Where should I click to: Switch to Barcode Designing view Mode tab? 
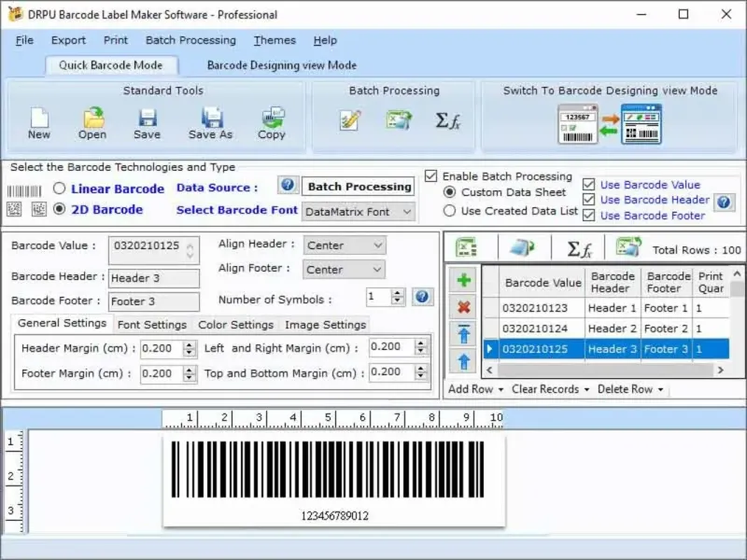coord(282,65)
